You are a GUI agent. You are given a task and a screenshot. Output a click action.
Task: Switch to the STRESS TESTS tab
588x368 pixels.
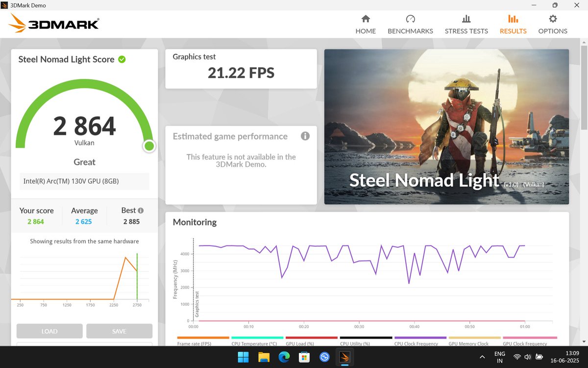[466, 25]
